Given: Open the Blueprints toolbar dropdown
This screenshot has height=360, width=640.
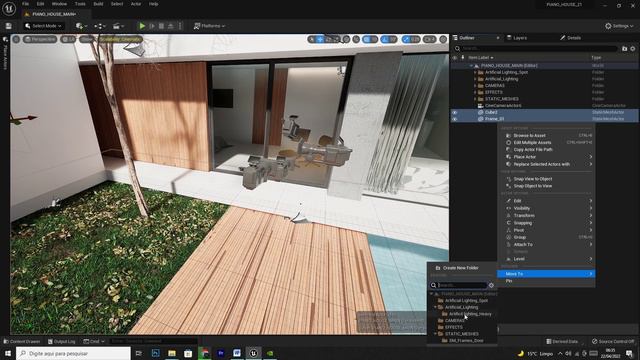Looking at the screenshot, I should click(100, 26).
